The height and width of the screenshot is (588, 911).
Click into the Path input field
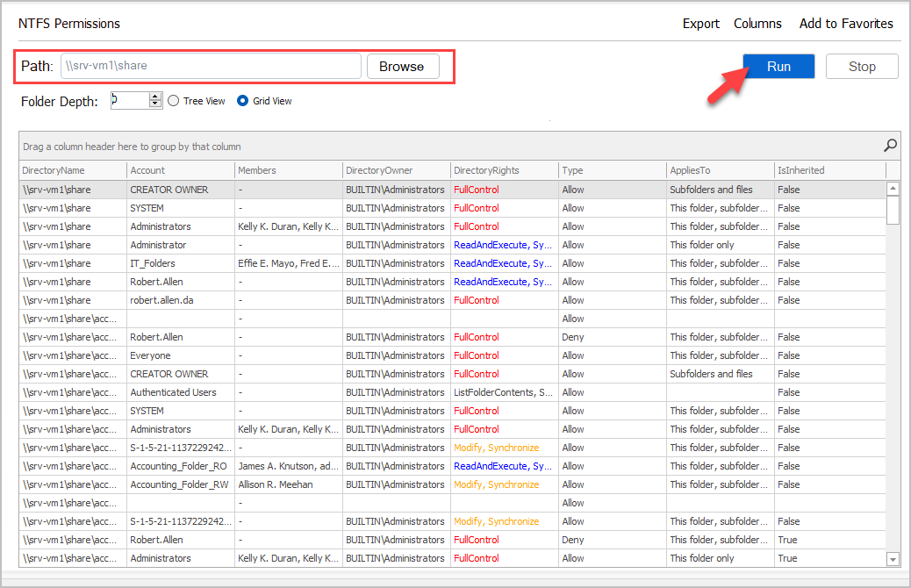point(211,67)
